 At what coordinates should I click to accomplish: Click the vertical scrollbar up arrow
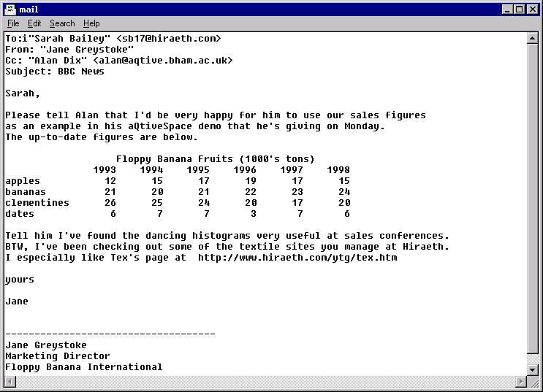click(x=532, y=37)
